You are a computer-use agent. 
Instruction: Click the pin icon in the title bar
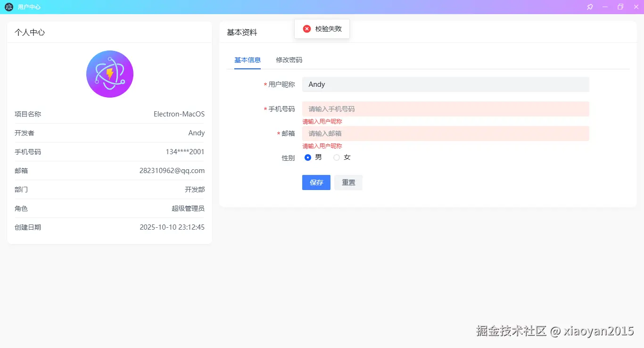[x=589, y=7]
